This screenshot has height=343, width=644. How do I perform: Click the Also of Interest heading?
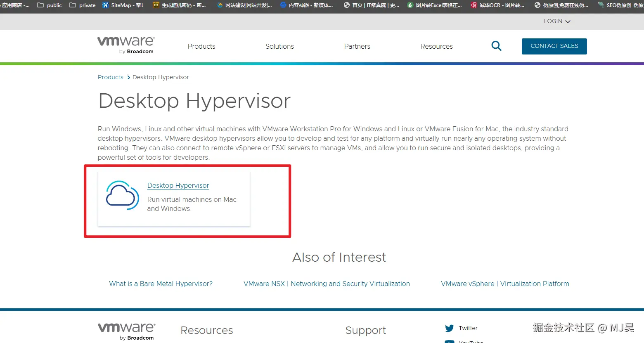(339, 257)
